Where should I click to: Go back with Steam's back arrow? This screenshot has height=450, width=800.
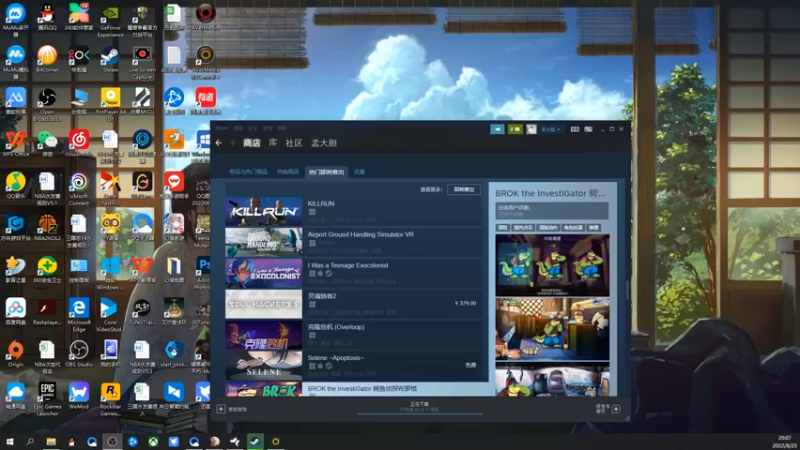[x=219, y=143]
